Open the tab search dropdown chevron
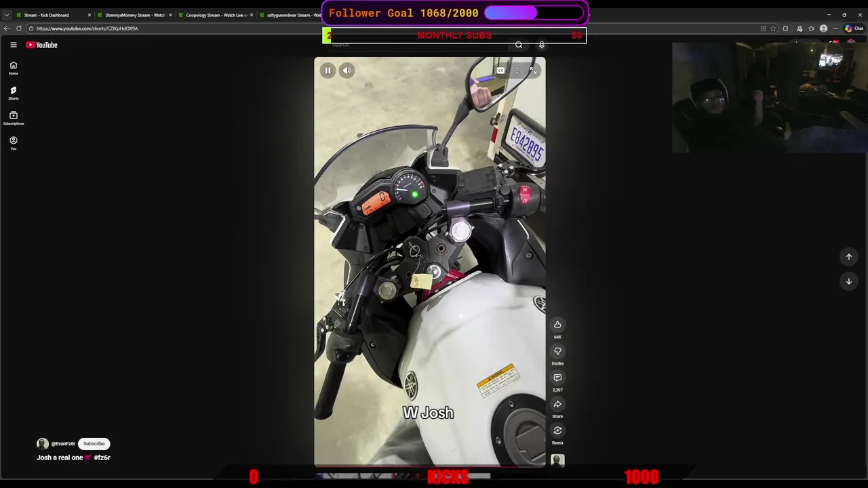The image size is (868, 488). click(x=6, y=15)
